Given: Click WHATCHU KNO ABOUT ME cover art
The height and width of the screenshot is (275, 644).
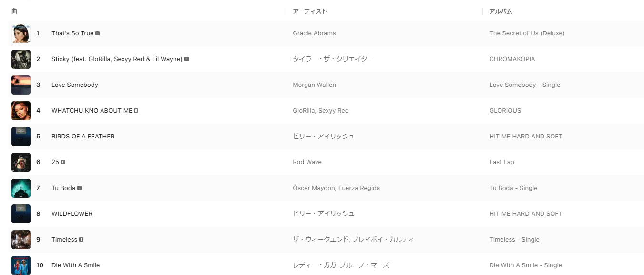Looking at the screenshot, I should click(21, 111).
